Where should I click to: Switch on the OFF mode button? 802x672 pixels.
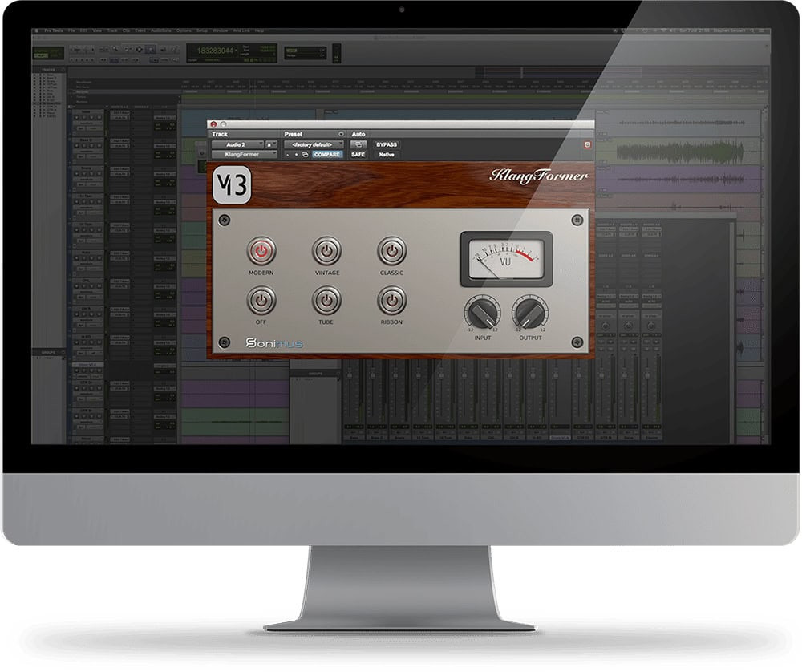click(261, 300)
